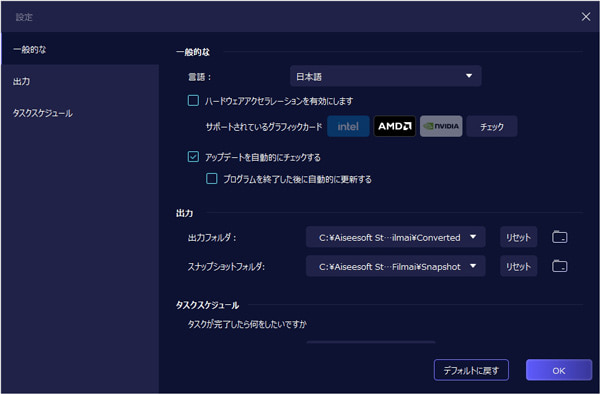
Task: Click the スナップショットフォルダ label
Action: click(226, 267)
